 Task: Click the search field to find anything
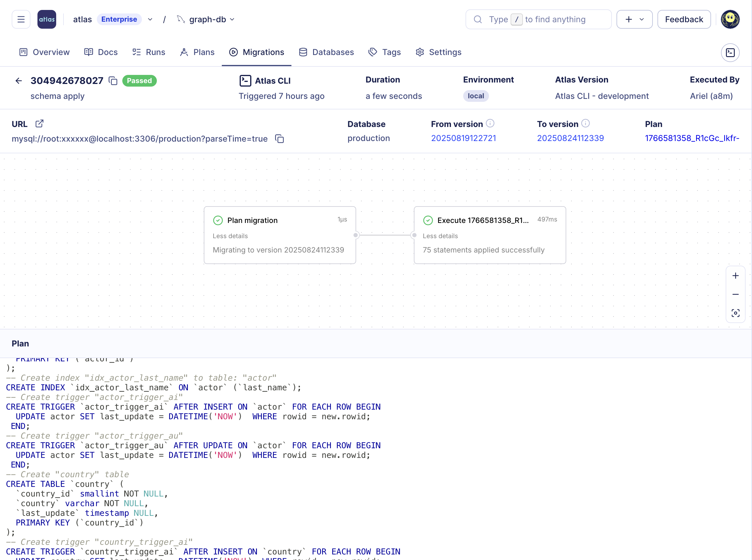pos(539,19)
